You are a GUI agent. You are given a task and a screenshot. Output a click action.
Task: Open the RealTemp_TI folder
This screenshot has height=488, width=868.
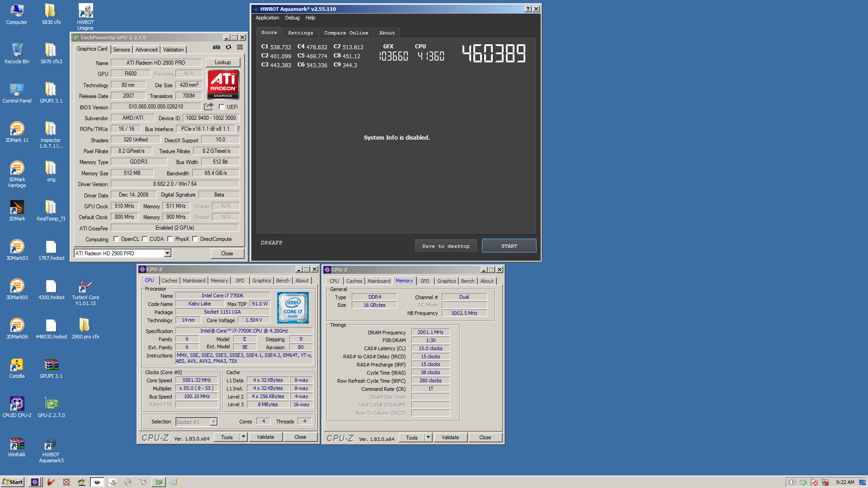coord(51,211)
